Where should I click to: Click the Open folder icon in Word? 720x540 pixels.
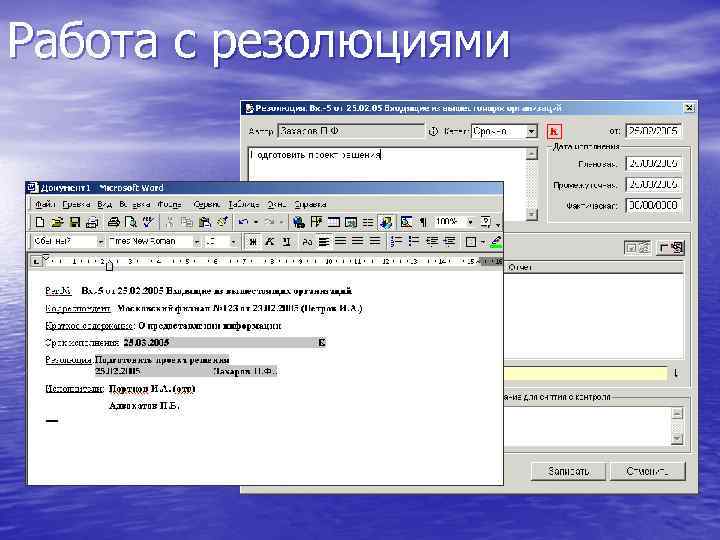(x=57, y=223)
